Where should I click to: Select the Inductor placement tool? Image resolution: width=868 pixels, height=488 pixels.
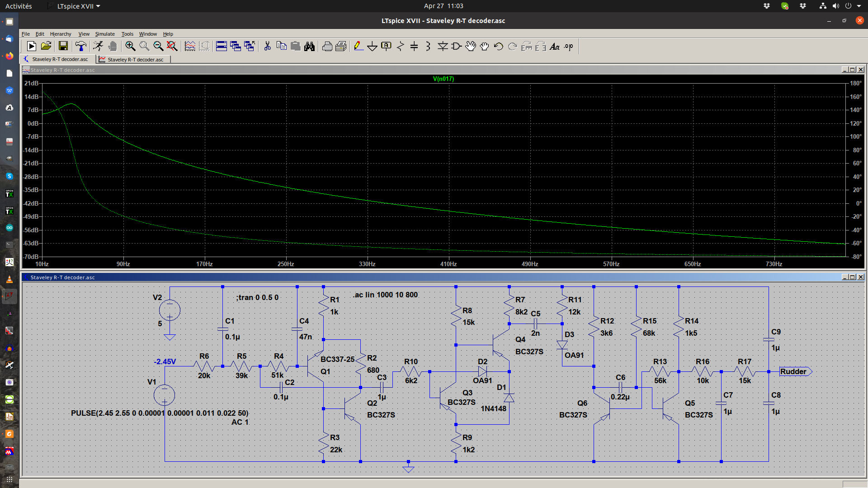click(x=428, y=46)
